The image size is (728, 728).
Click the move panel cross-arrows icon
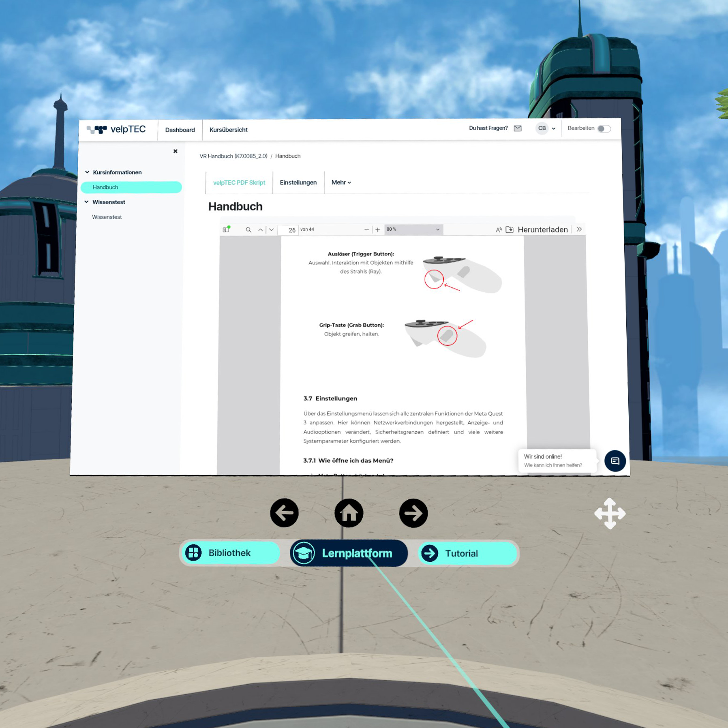(610, 514)
